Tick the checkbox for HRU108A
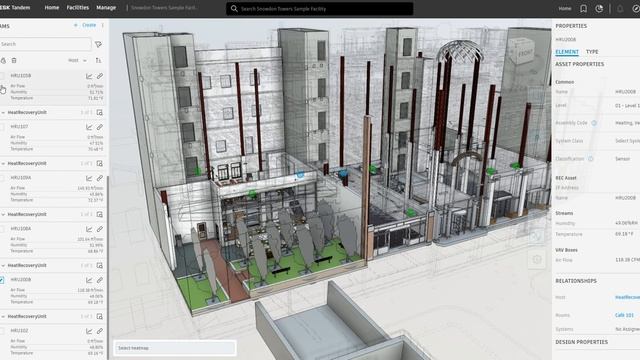640x360 pixels. [x=2, y=229]
